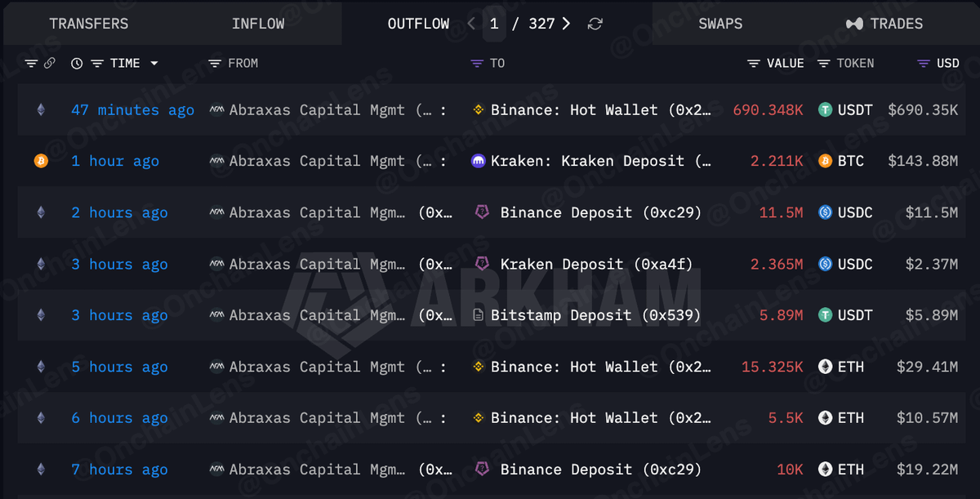
Task: Click the USDT token icon in first row
Action: (825, 109)
